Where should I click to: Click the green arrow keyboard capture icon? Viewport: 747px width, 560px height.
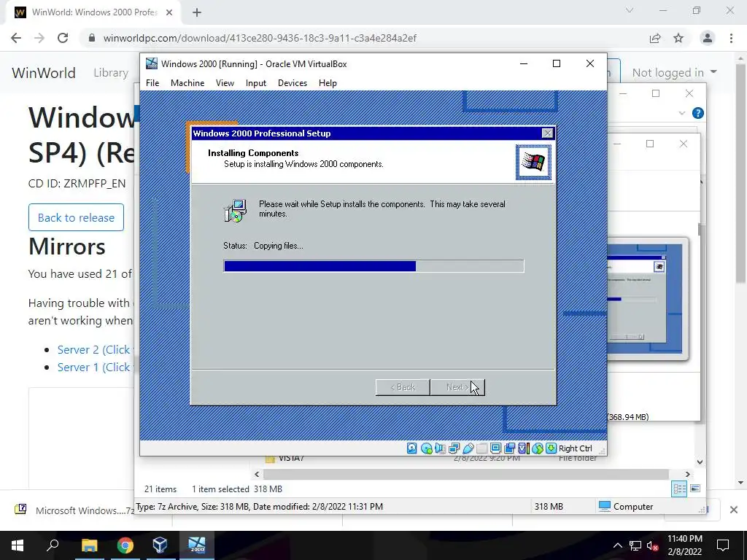click(x=551, y=448)
